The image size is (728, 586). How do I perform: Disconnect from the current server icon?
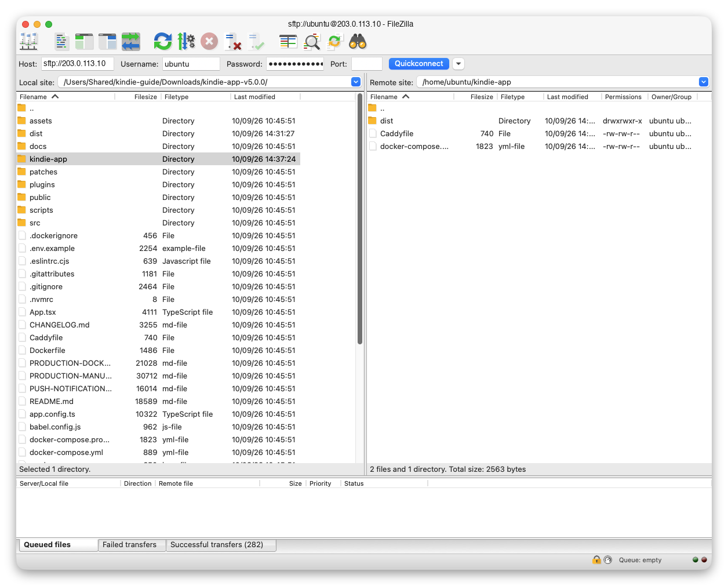point(233,41)
